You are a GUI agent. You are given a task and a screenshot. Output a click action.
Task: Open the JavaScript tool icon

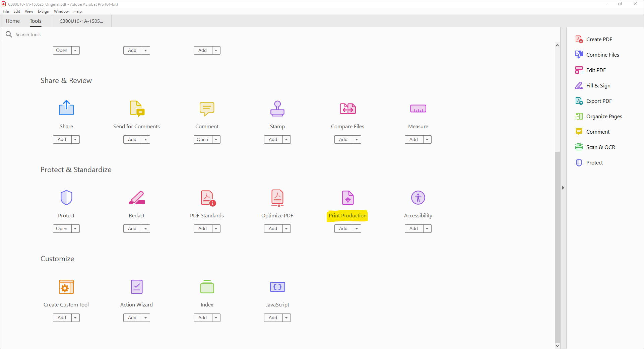click(277, 287)
